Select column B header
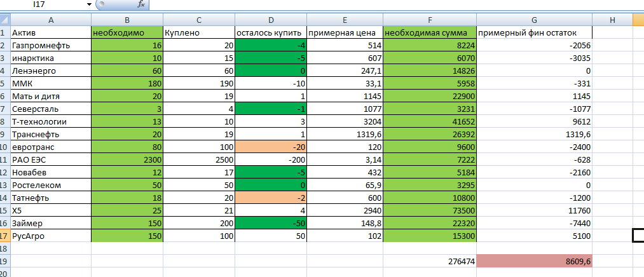 pyautogui.click(x=127, y=20)
